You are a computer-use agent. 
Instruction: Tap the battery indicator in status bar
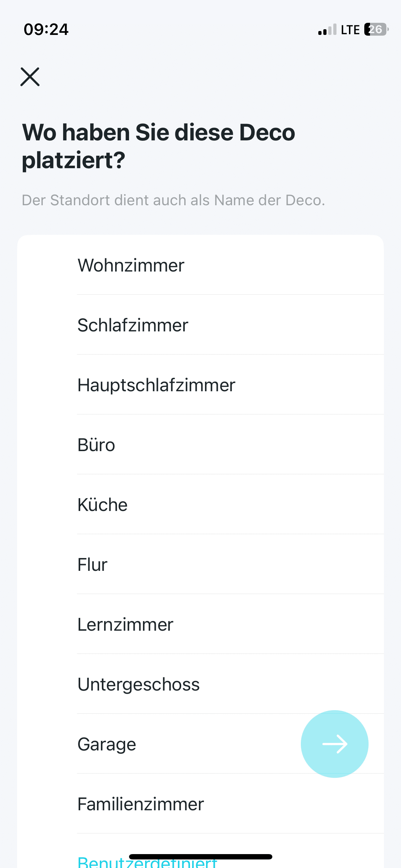(x=376, y=29)
